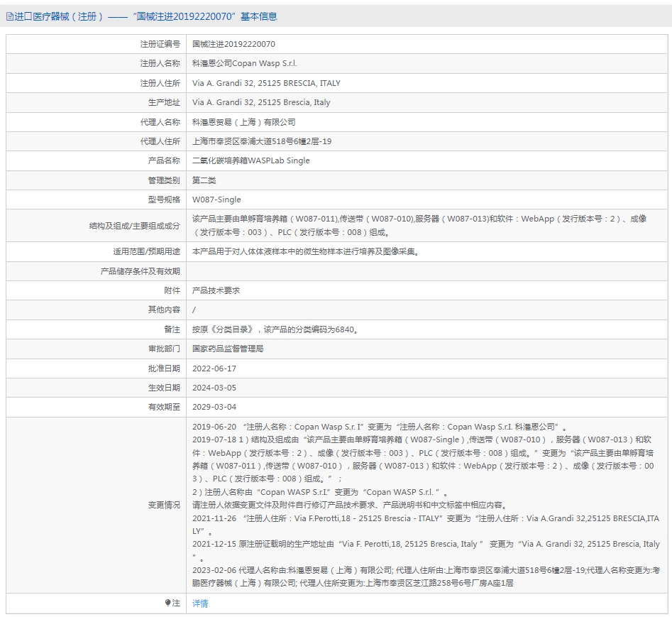Select the agent name 科潘恩贸易（上海）有限公司
This screenshot has width=672, height=617.
pos(243,122)
